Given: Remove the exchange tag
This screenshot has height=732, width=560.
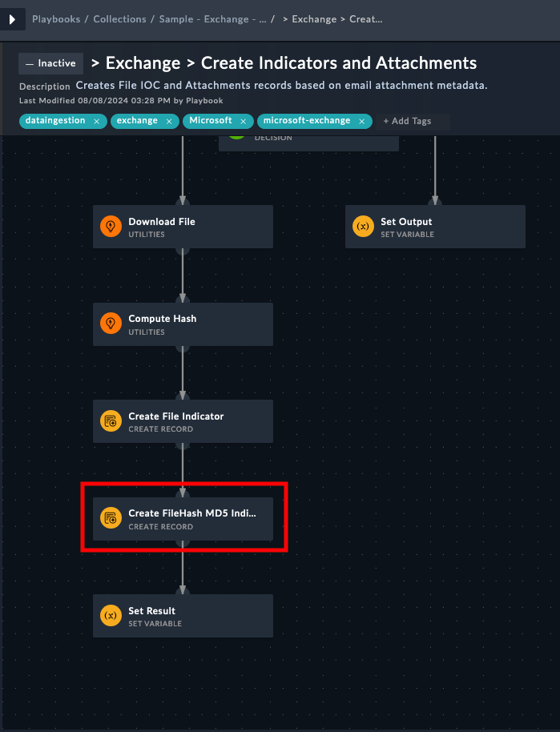Looking at the screenshot, I should coord(169,121).
